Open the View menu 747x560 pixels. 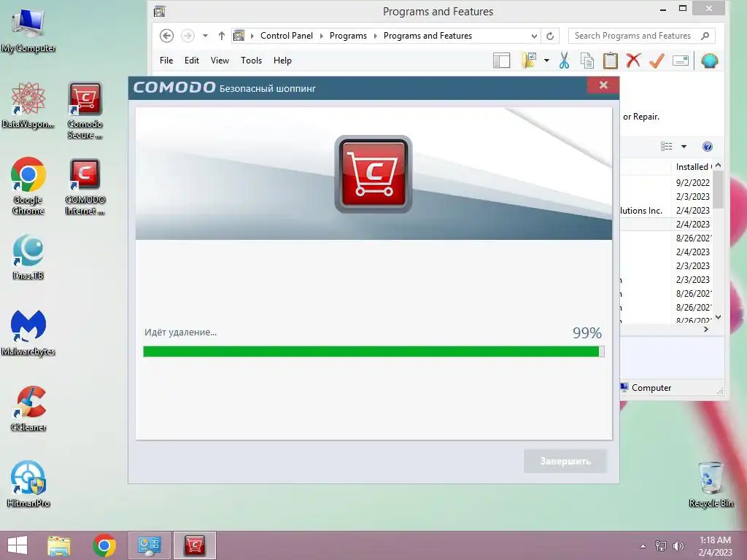pos(220,61)
